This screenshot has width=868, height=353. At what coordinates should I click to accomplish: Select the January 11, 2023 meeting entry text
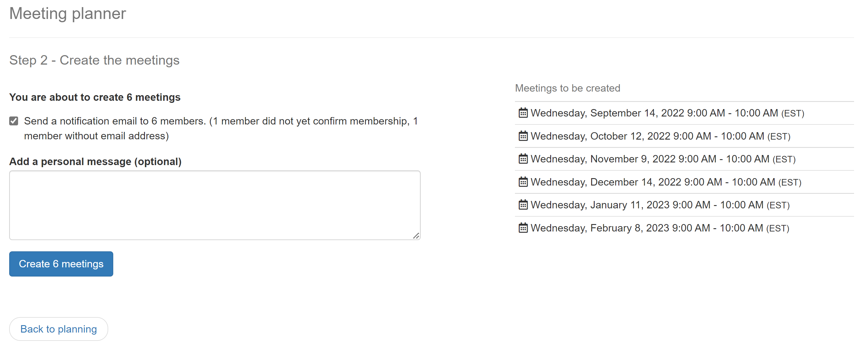tap(660, 205)
